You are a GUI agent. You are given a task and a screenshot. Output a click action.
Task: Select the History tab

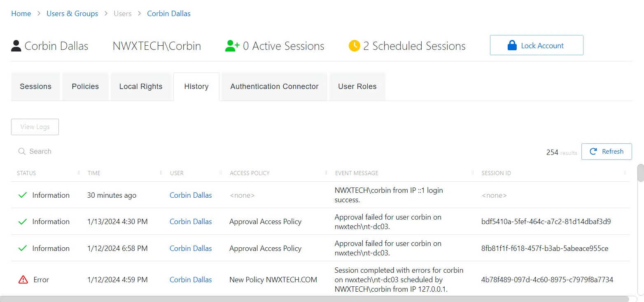(196, 87)
